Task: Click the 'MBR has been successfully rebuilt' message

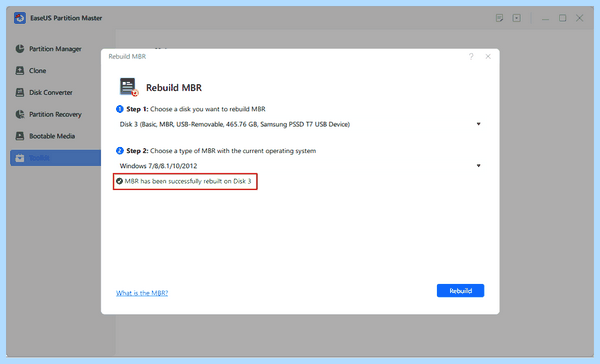Action: (188, 181)
